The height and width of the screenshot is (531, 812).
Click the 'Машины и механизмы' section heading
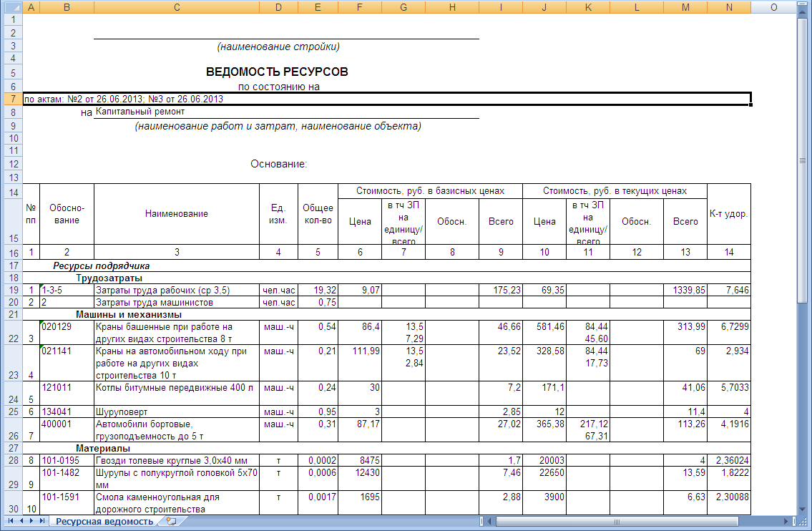tap(129, 314)
